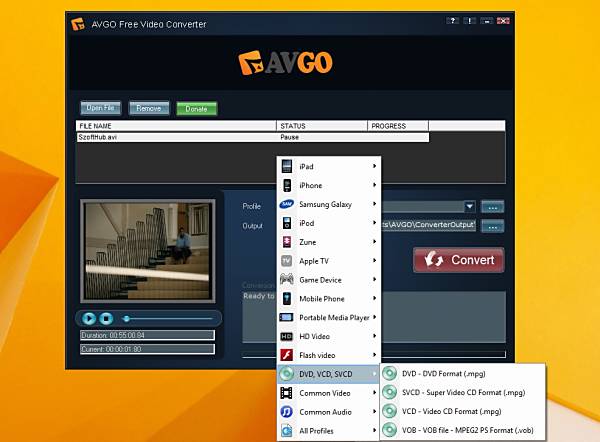The height and width of the screenshot is (442, 600).
Task: Click the HD Video icon
Action: coord(287,336)
